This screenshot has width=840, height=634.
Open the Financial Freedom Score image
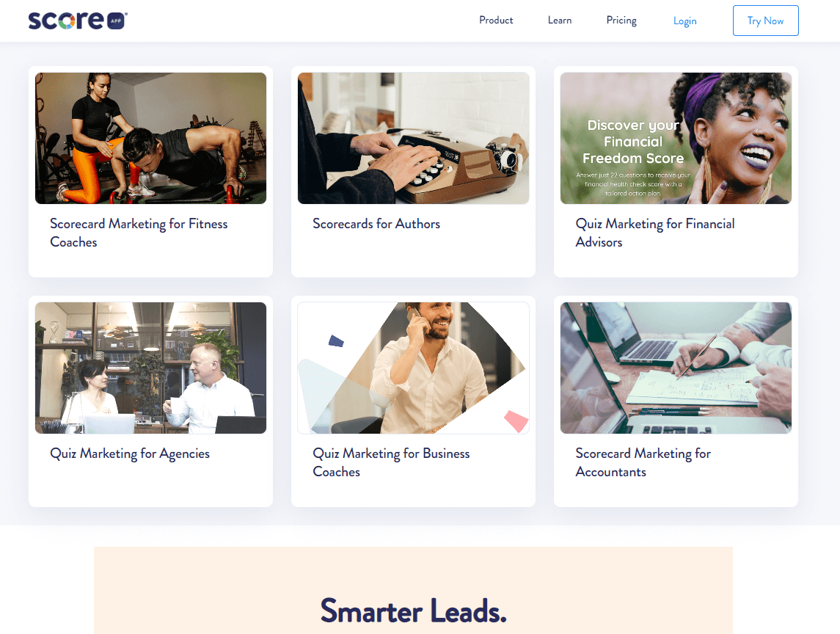676,138
